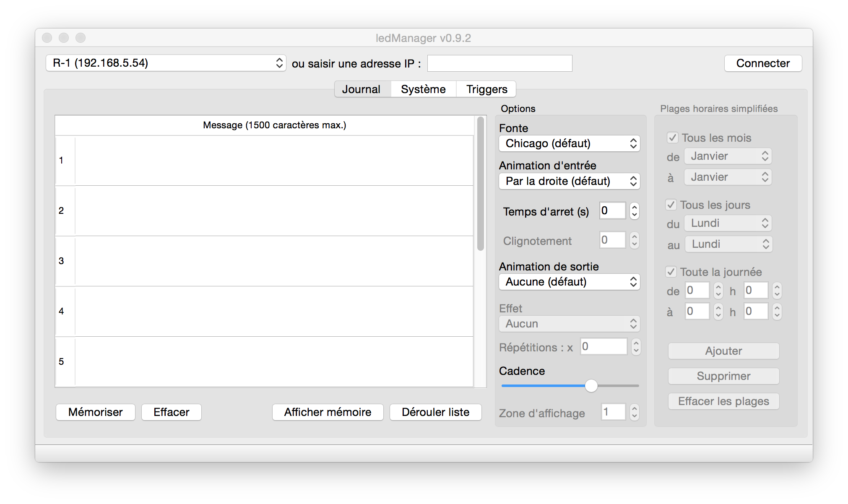
Task: Open the R-1 device selection dropdown
Action: tap(166, 63)
